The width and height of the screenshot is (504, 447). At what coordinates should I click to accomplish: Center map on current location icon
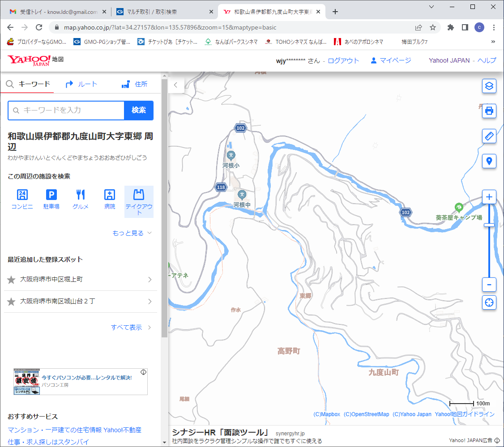(489, 302)
